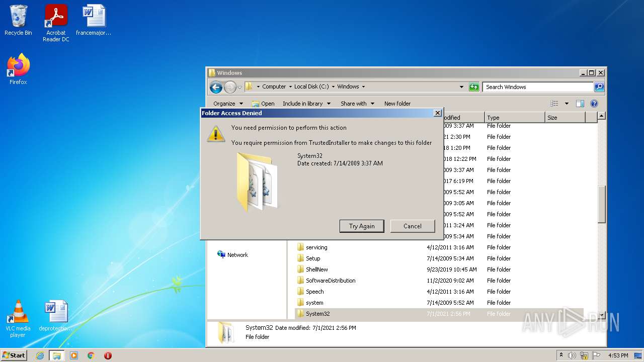Image resolution: width=644 pixels, height=362 pixels.
Task: Open the Organize menu
Action: [x=228, y=104]
